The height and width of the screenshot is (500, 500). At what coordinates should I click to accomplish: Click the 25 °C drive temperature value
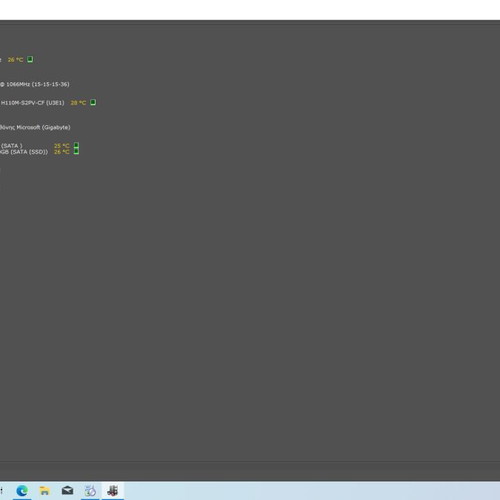62,146
